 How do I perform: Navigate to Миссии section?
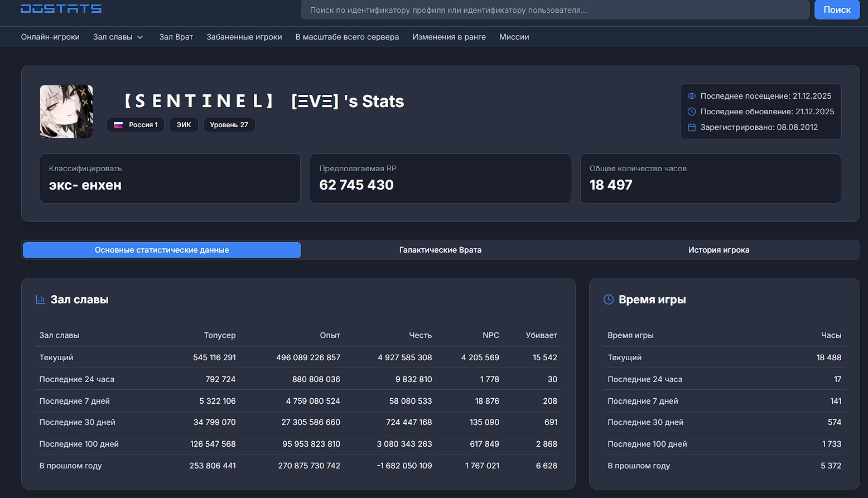coord(514,37)
